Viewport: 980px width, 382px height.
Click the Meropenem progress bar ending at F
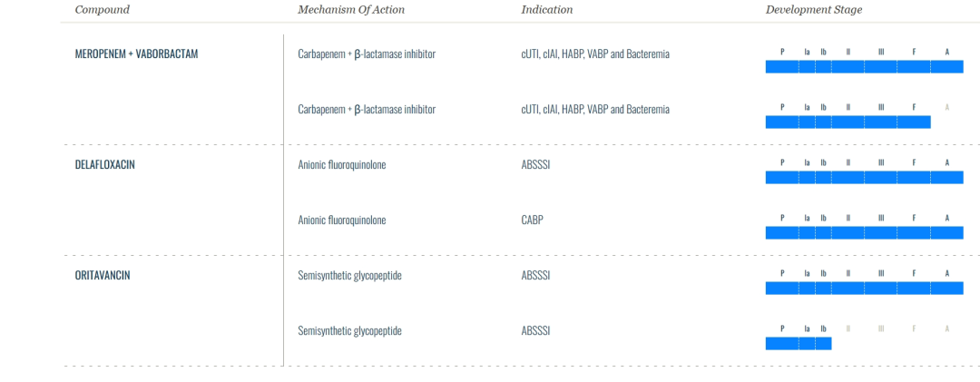[x=848, y=122]
